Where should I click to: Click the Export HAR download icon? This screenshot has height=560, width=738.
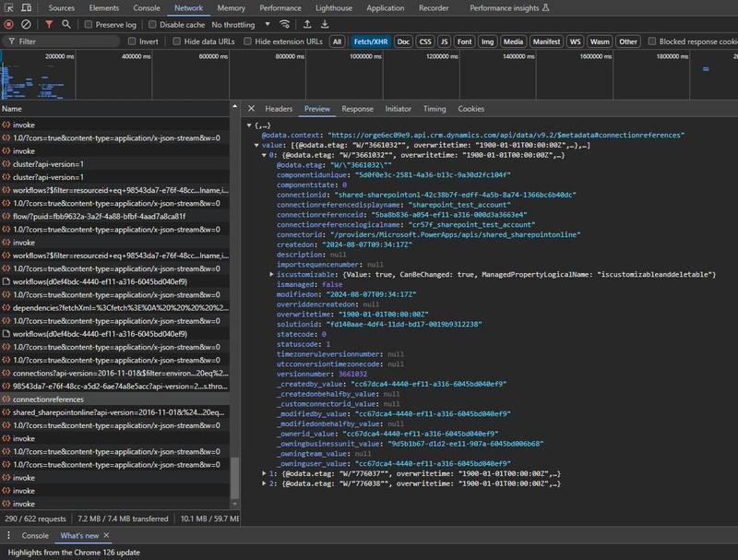point(323,25)
